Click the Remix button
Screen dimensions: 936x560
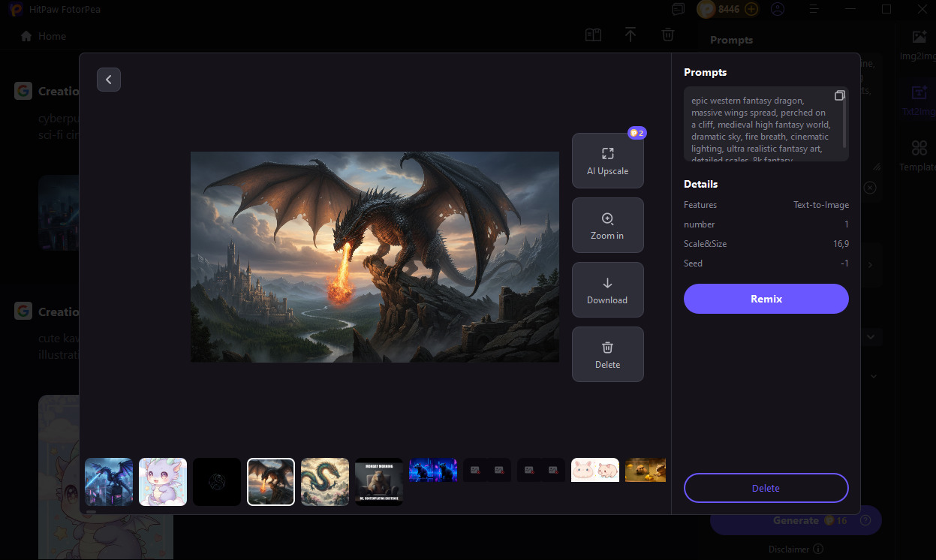[766, 298]
